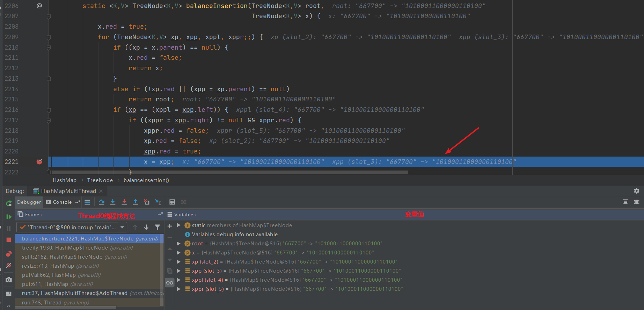The height and width of the screenshot is (310, 644).
Task: Mute breakpoints icon
Action: click(x=9, y=265)
